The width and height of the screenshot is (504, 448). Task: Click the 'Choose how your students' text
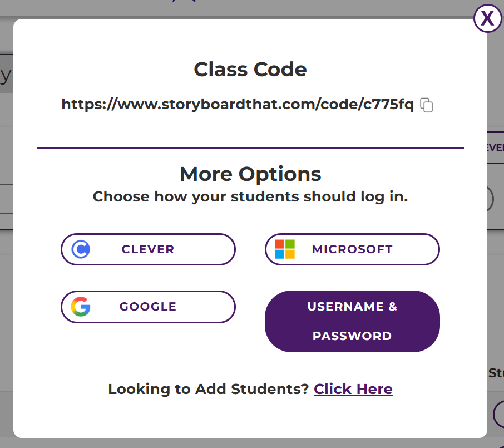[250, 197]
